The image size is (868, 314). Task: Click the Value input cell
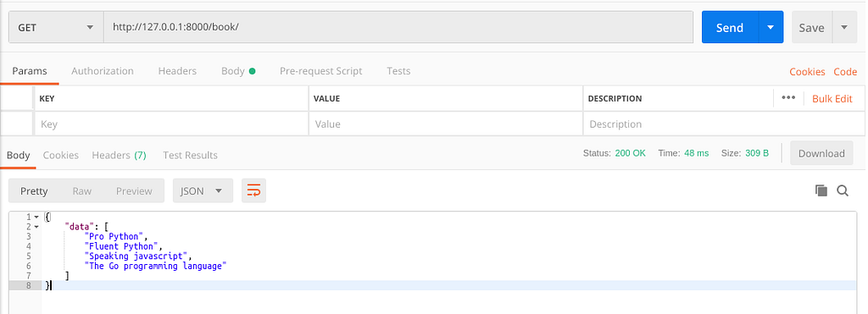(446, 124)
